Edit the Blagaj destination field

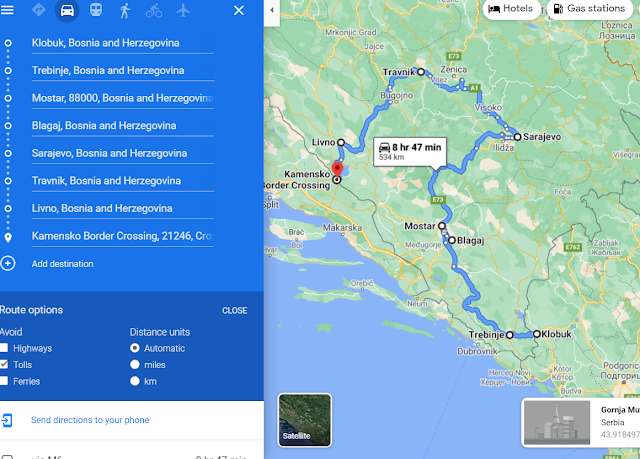(122, 125)
